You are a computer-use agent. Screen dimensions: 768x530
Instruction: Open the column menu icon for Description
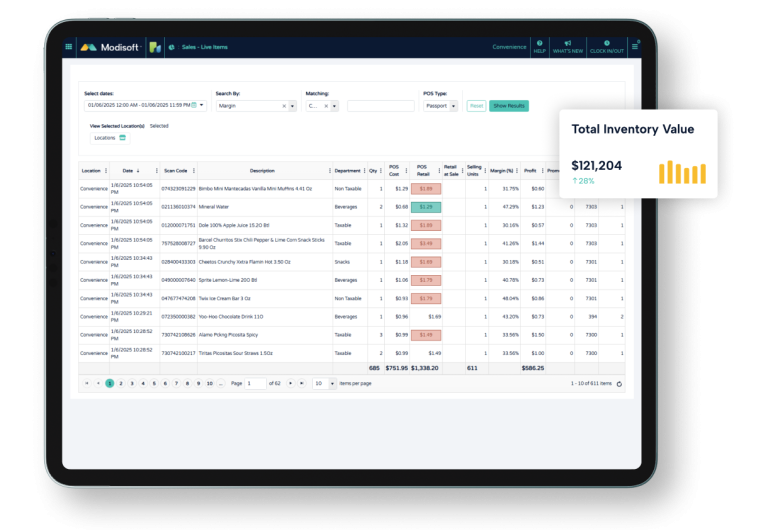click(x=328, y=171)
